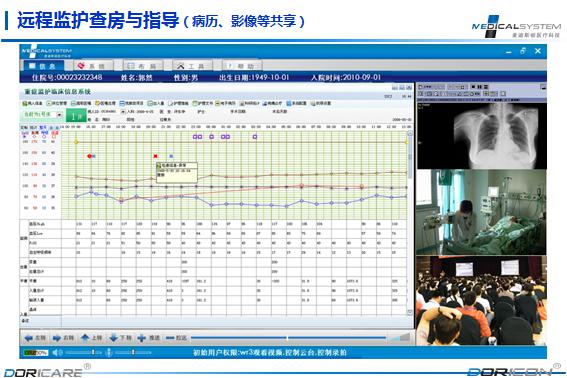Viewport: 567px width, 378px height.
Task: Zoom the camera out with the minus icon
Action: tap(170, 338)
